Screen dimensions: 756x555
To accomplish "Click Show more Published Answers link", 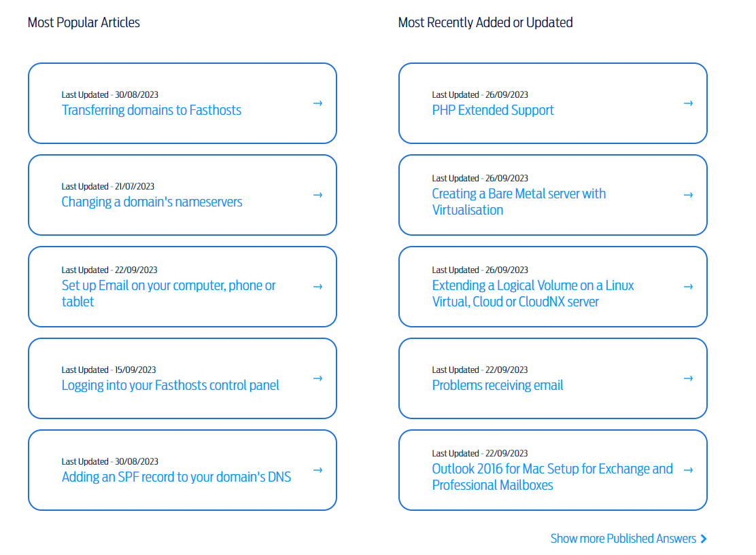I will click(x=623, y=539).
